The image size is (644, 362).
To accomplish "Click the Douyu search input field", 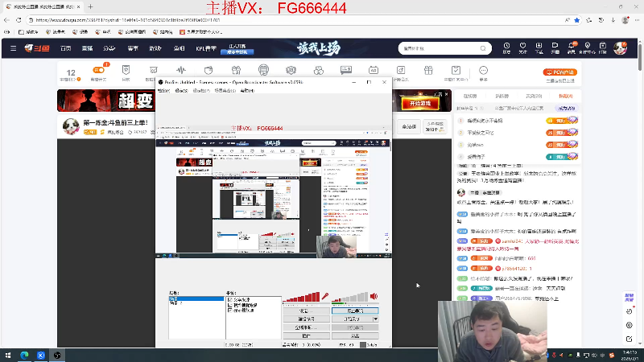I will tap(440, 48).
